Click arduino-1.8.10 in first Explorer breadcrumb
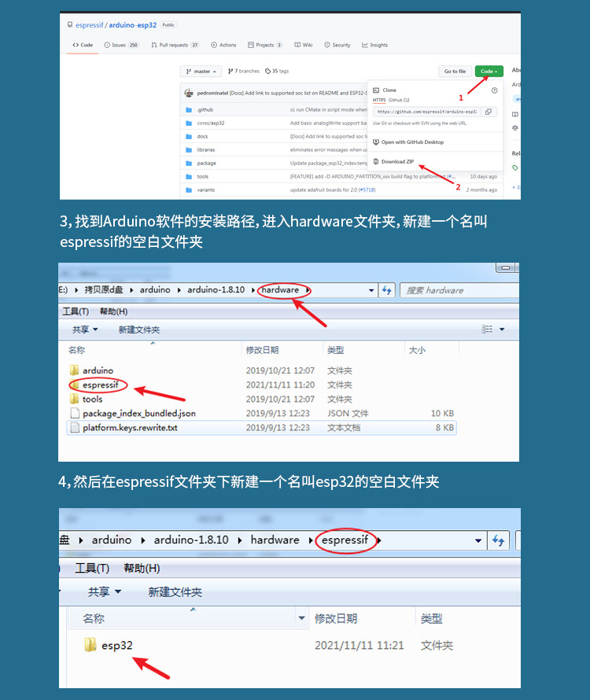This screenshot has height=700, width=590. [x=216, y=289]
